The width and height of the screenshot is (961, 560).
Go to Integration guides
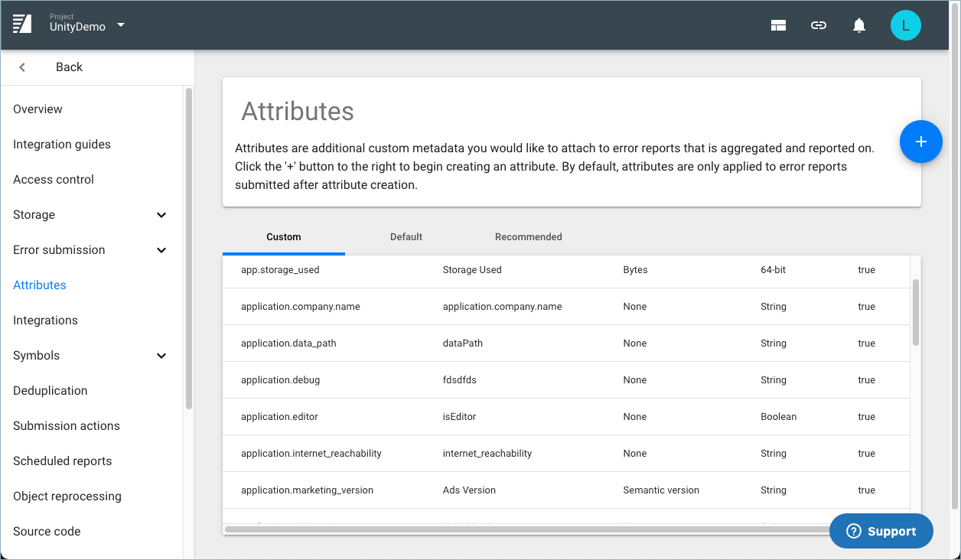[x=62, y=145]
